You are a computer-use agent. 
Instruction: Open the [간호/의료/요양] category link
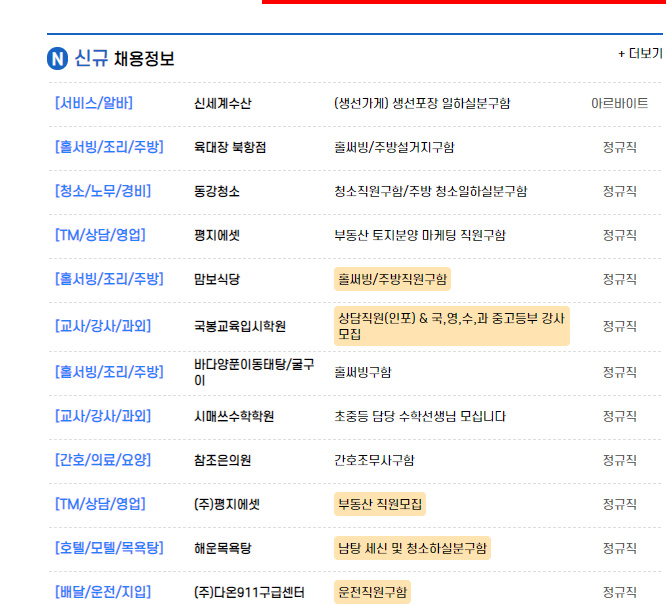point(103,460)
